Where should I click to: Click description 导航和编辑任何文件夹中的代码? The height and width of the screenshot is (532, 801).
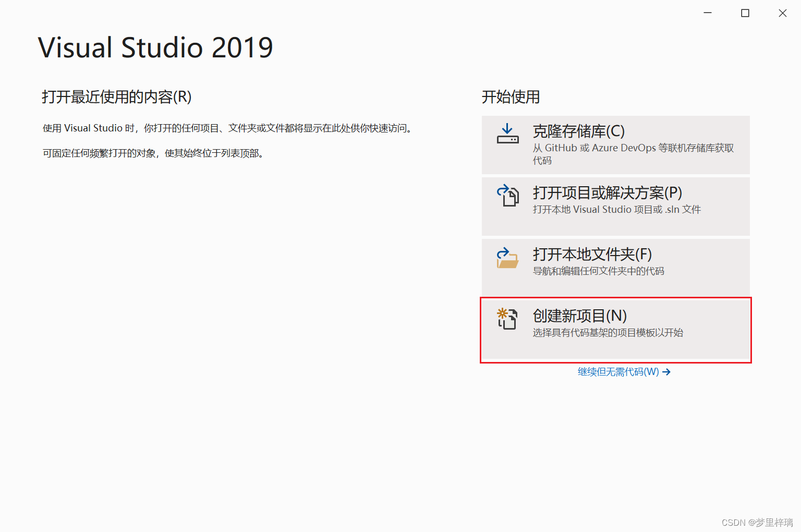pyautogui.click(x=598, y=271)
